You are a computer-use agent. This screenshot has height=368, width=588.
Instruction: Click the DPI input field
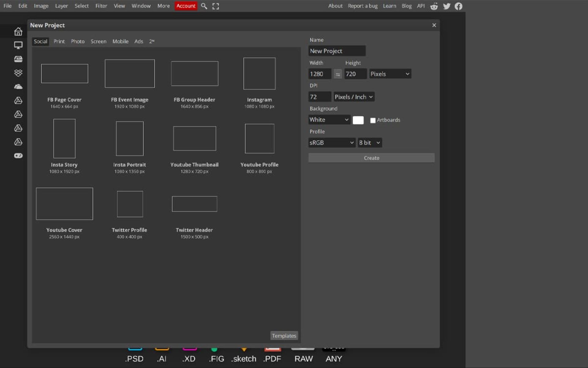coord(320,97)
